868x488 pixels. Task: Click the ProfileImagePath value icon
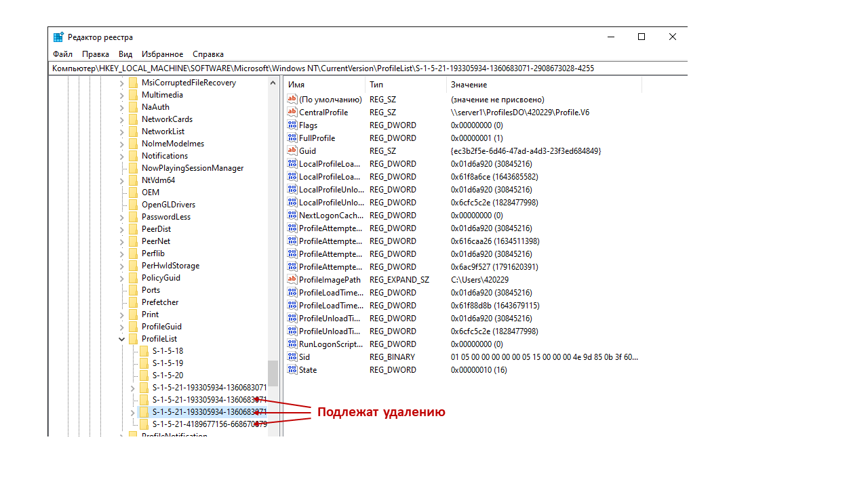[292, 280]
